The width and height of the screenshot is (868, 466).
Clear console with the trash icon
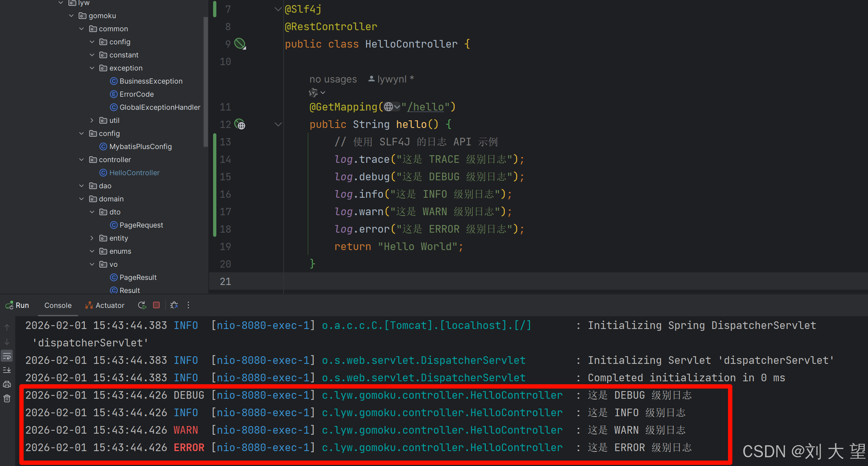point(7,399)
